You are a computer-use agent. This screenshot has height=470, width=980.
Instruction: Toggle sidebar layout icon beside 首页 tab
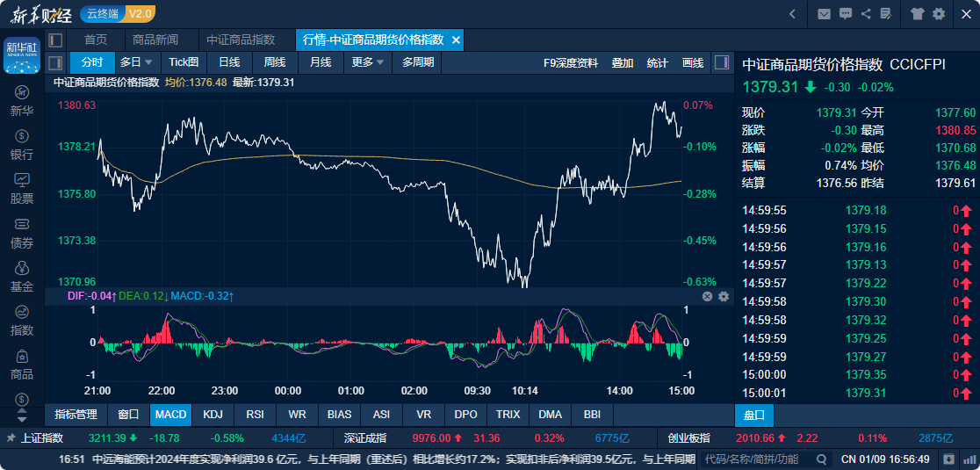pyautogui.click(x=55, y=40)
